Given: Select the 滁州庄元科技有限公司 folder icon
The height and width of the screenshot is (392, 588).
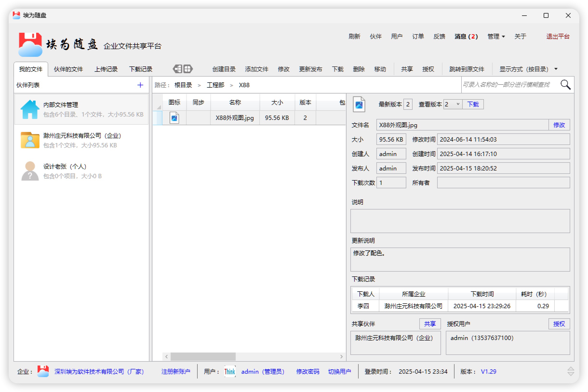Looking at the screenshot, I should coord(30,140).
